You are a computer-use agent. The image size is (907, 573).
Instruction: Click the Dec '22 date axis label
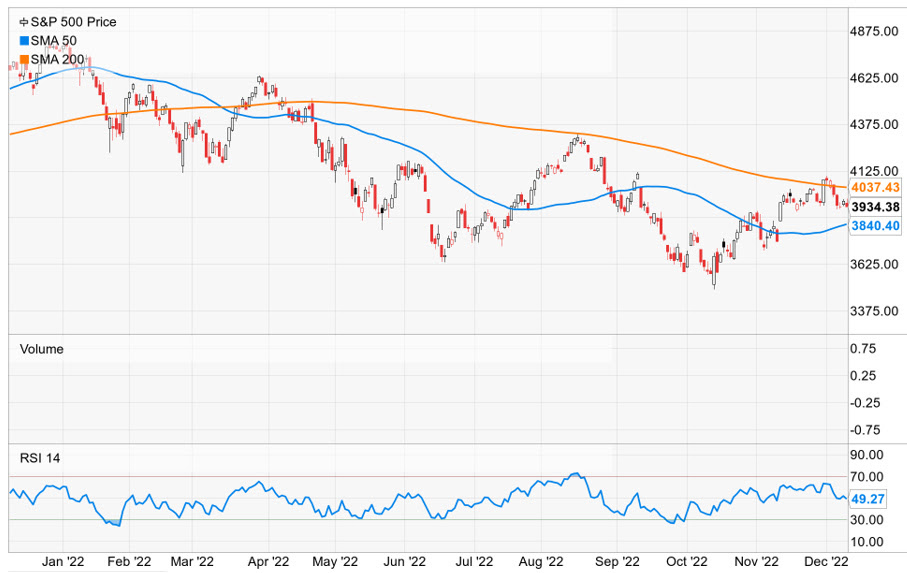tap(825, 561)
